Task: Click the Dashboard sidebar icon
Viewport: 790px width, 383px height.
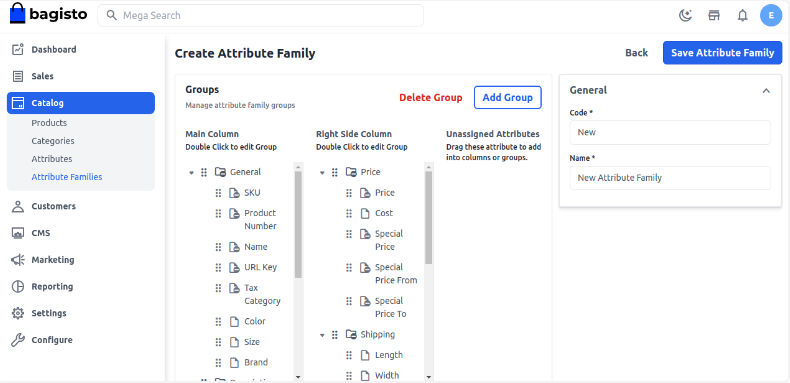Action: tap(18, 49)
